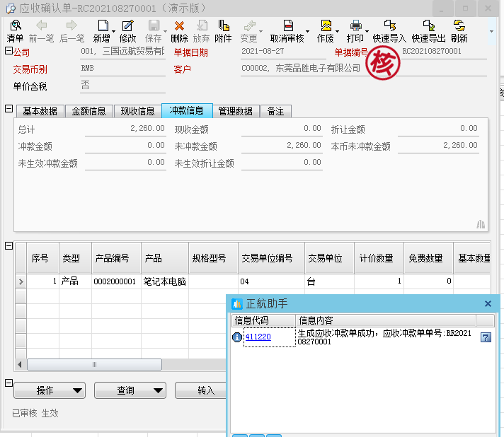Expand the 打印 print dropdown arrow
This screenshot has width=504, height=437.
click(x=366, y=33)
